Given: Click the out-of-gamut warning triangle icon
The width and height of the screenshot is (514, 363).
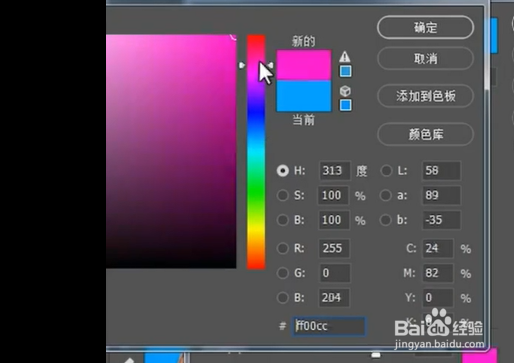Looking at the screenshot, I should click(345, 57).
